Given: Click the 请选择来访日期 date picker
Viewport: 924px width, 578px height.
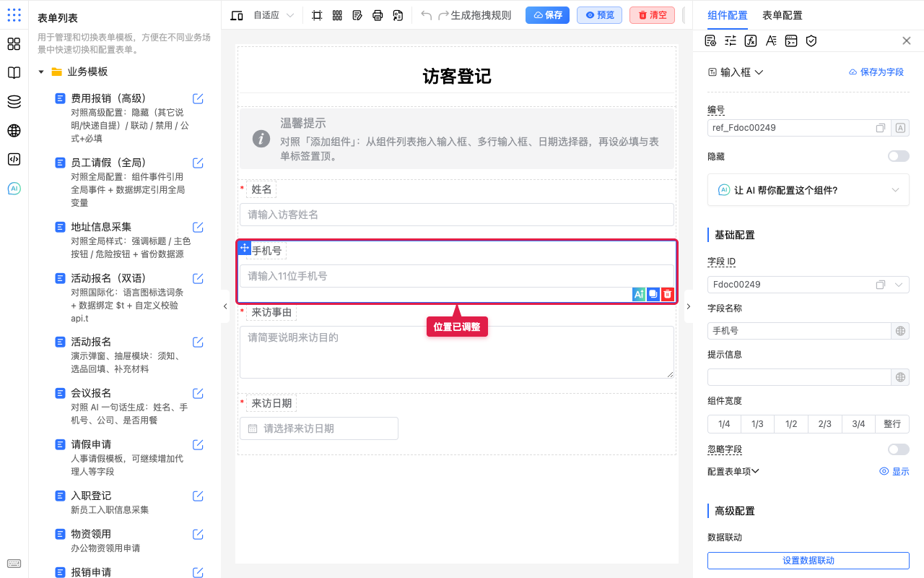Looking at the screenshot, I should pyautogui.click(x=319, y=428).
